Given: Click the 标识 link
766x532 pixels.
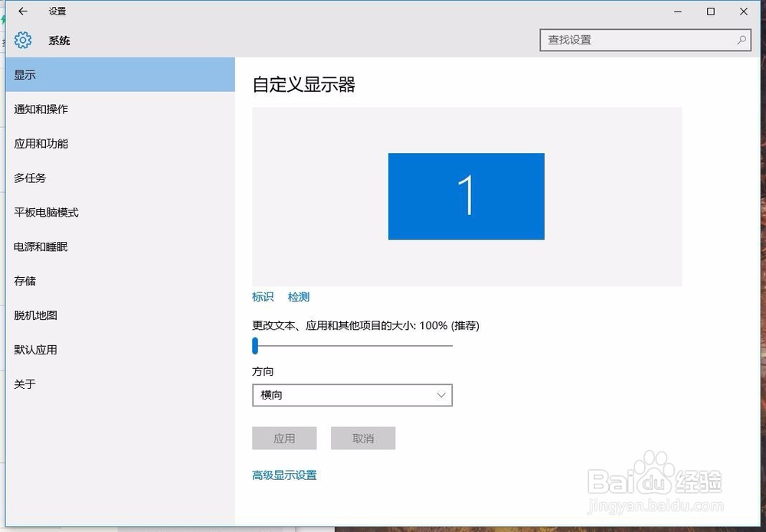Looking at the screenshot, I should point(263,297).
